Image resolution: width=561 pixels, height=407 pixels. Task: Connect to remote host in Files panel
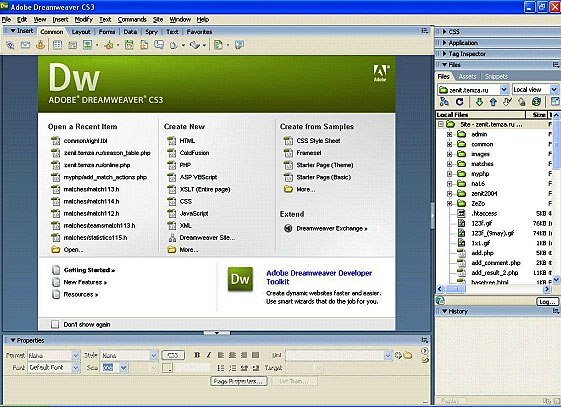444,102
